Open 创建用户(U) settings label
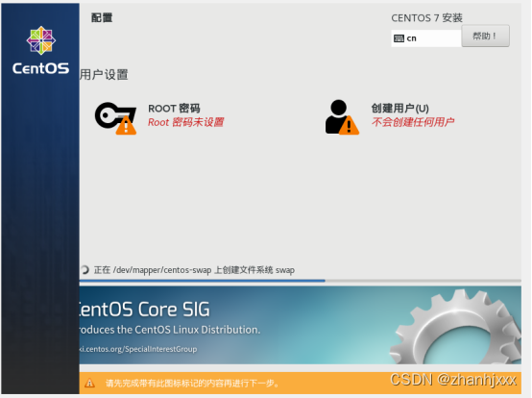532x398 pixels. 400,108
